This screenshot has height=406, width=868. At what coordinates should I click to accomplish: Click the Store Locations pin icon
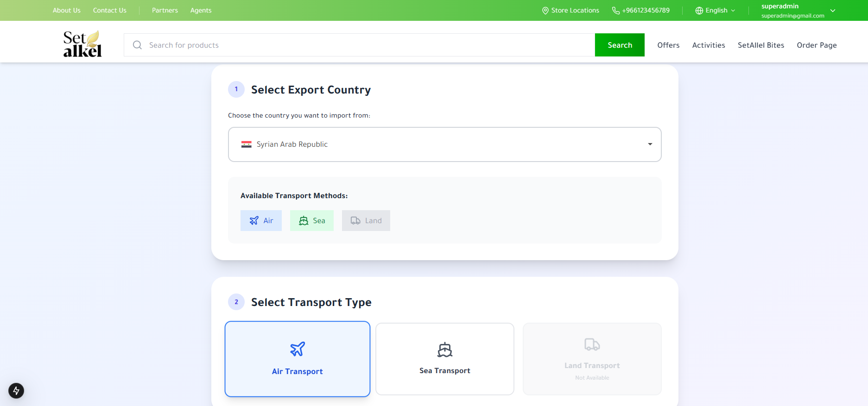click(x=545, y=10)
